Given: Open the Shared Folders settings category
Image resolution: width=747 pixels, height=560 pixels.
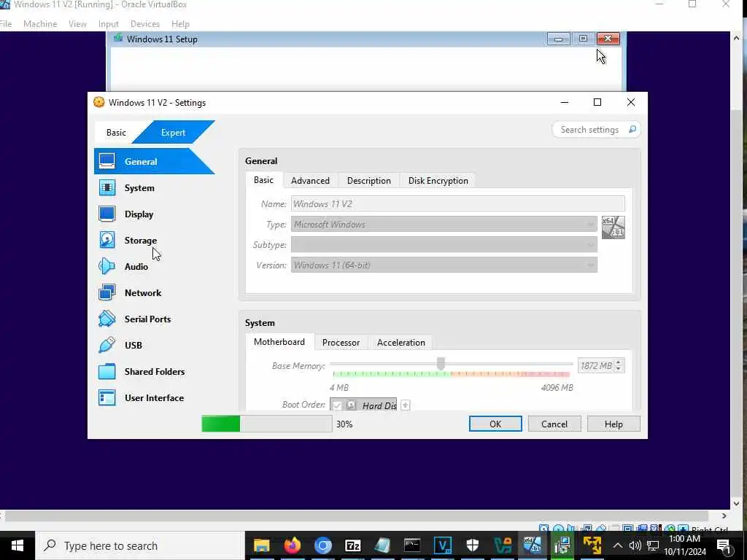Looking at the screenshot, I should pos(154,371).
